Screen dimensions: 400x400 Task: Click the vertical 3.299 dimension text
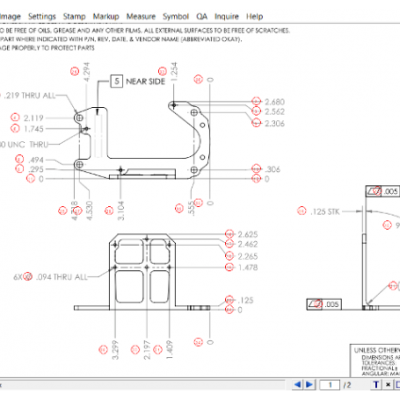click(115, 350)
